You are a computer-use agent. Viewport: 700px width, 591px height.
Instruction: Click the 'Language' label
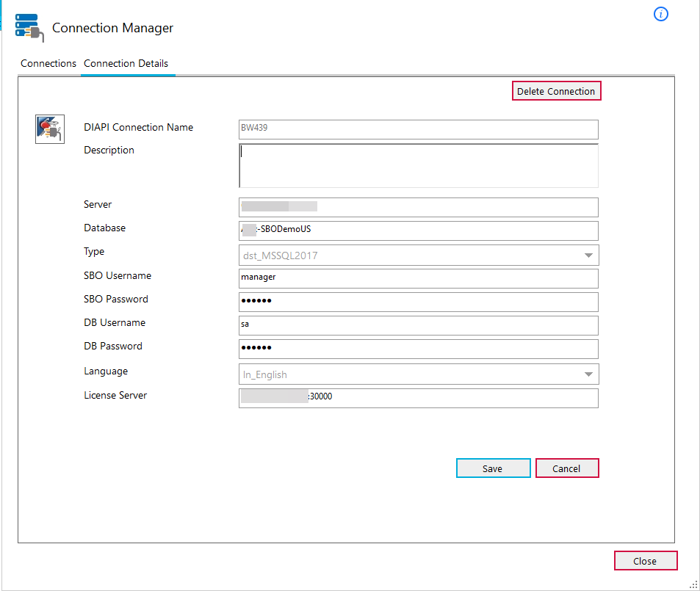coord(106,371)
